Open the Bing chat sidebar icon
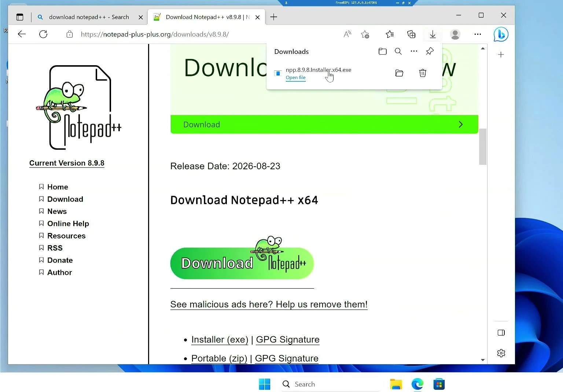This screenshot has height=392, width=563. (x=501, y=34)
